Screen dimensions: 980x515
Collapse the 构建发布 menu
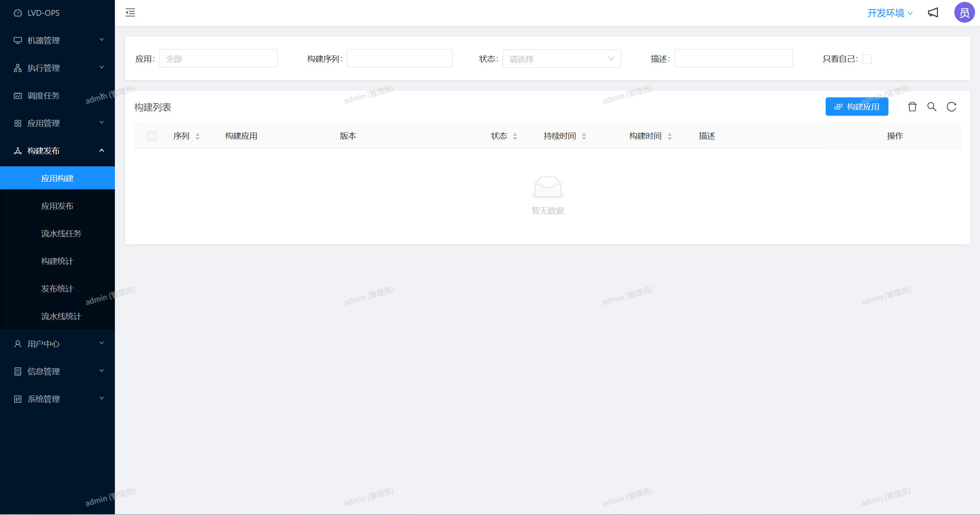[57, 151]
